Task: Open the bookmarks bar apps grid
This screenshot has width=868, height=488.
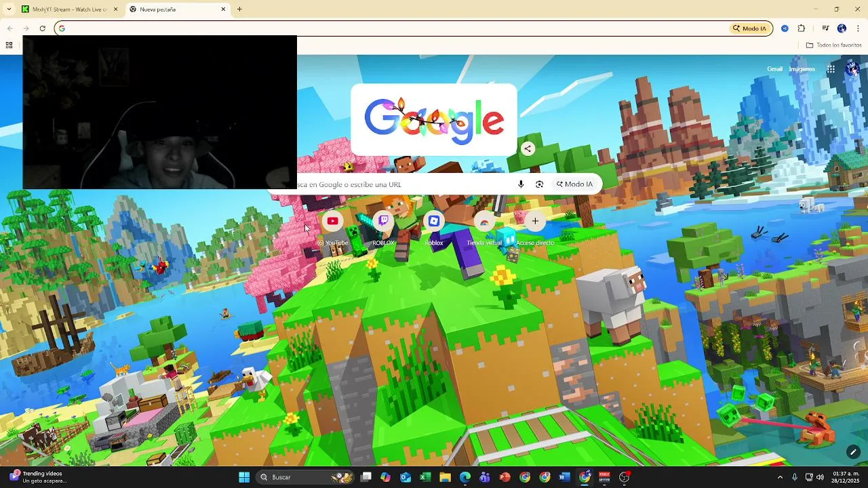Action: coord(9,45)
